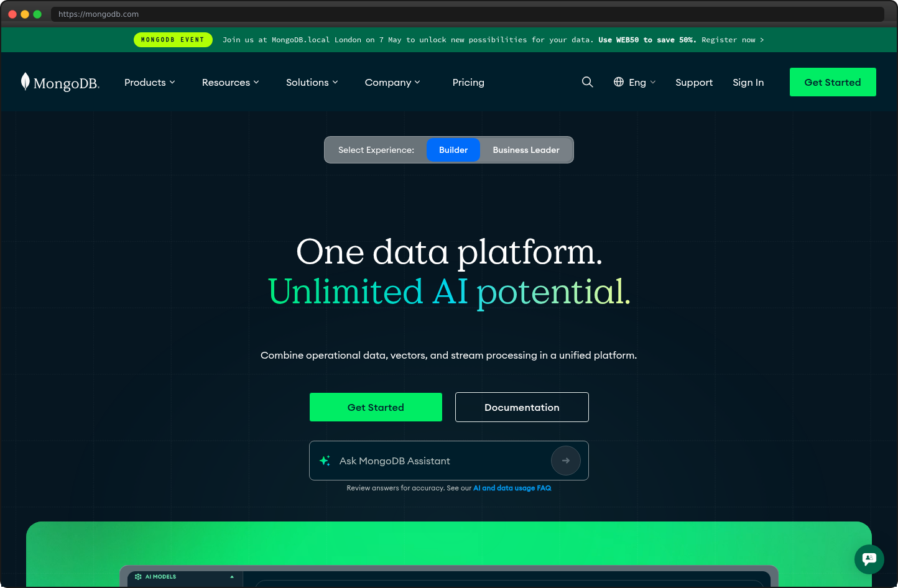Follow the Register now link in the banner
Viewport: 898px width, 588px height.
(x=731, y=39)
